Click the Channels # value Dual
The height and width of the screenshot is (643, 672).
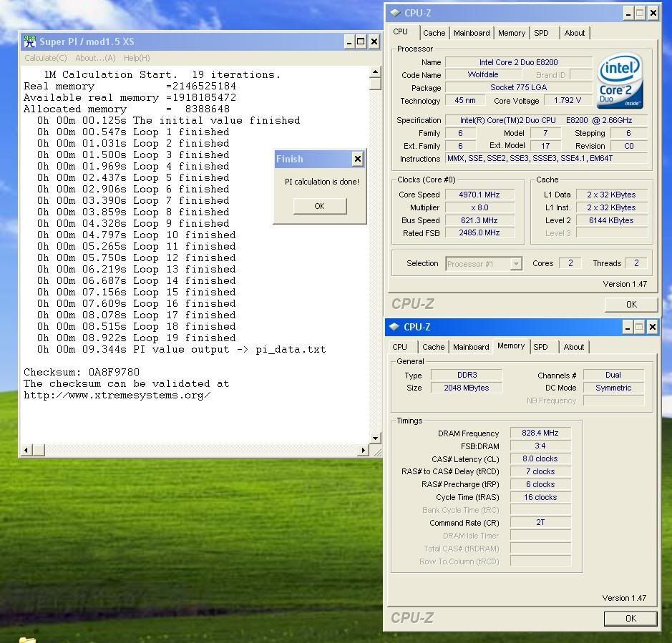click(x=613, y=375)
